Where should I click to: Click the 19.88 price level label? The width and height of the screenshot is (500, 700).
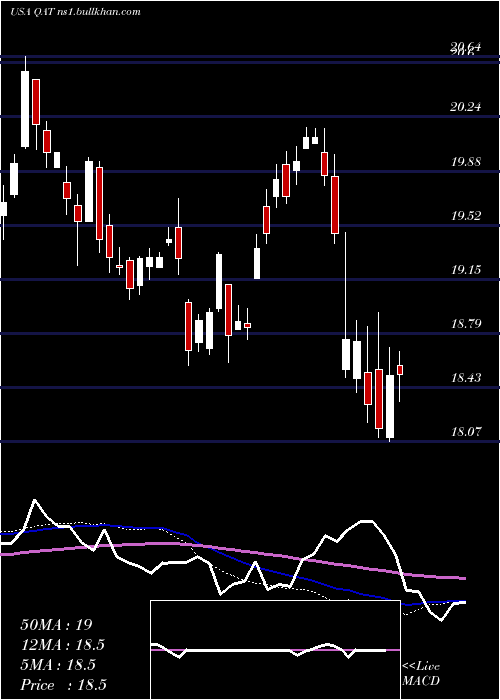click(x=466, y=162)
